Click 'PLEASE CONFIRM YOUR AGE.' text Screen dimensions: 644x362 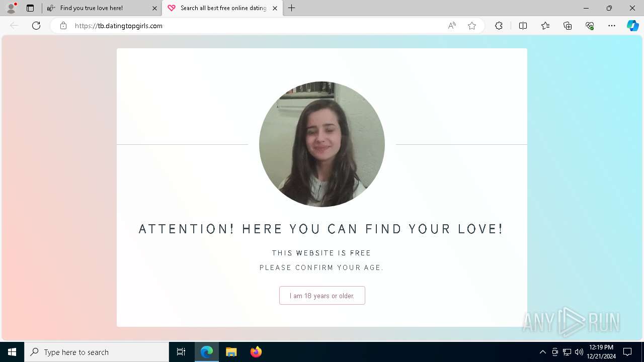point(321,267)
